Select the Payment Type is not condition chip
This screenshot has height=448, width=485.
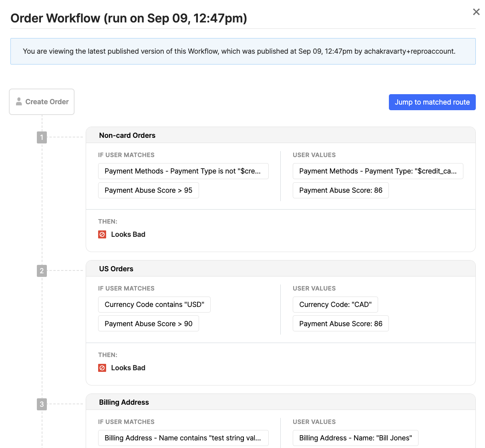[x=183, y=171]
